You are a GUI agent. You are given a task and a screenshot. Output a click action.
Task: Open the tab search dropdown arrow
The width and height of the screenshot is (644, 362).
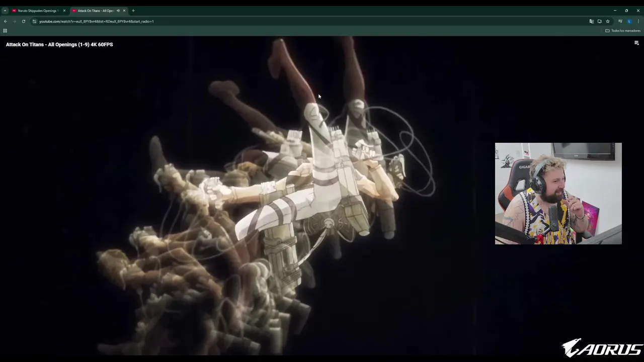tap(5, 11)
